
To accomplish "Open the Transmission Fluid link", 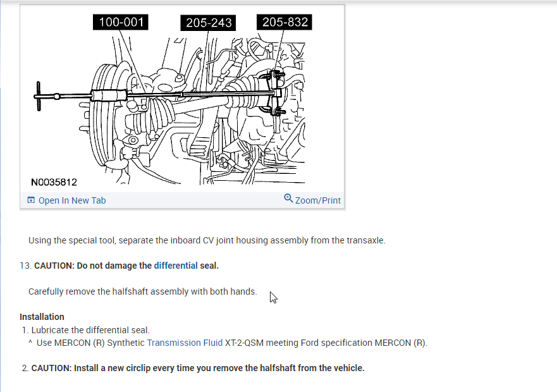I will (x=185, y=343).
